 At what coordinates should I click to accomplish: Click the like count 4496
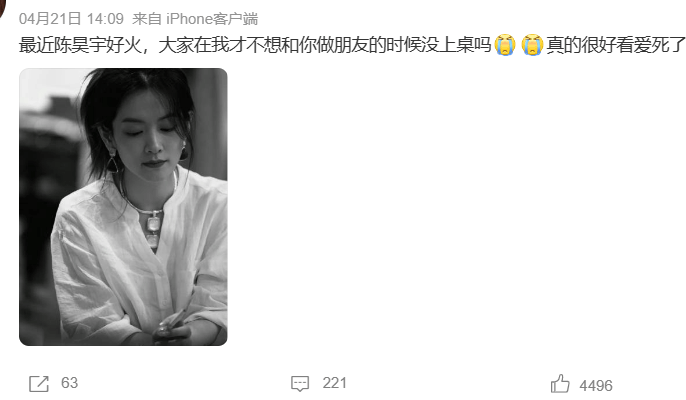click(596, 386)
